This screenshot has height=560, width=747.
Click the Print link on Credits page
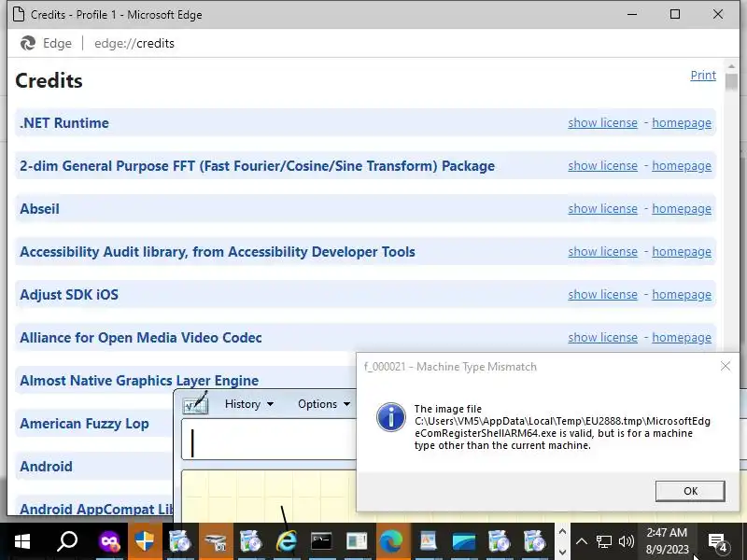(703, 76)
